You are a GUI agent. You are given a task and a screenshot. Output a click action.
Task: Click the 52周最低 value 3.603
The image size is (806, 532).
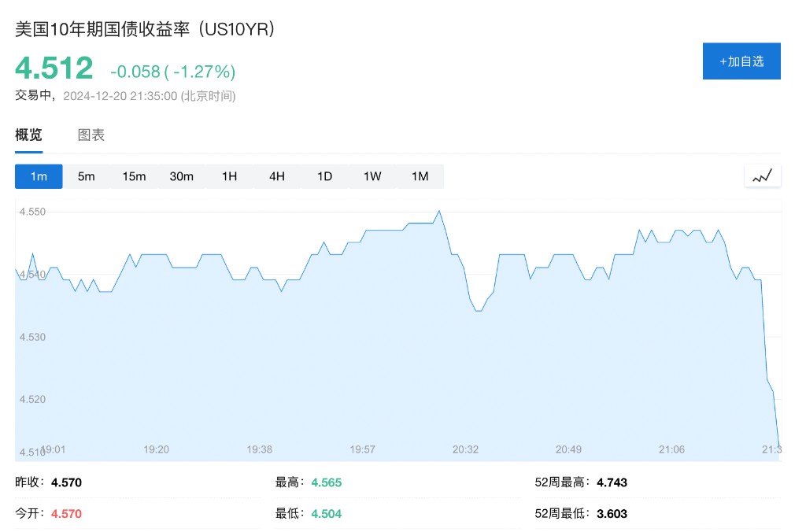[x=612, y=513]
